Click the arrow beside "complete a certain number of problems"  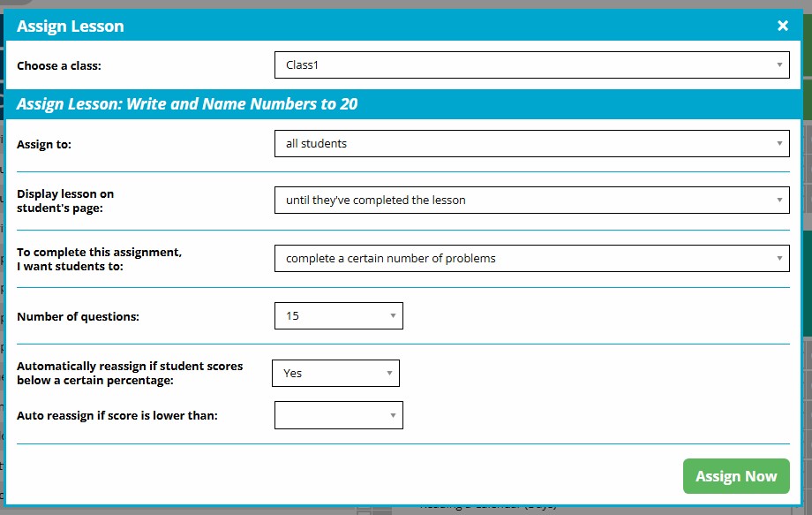[x=778, y=257]
